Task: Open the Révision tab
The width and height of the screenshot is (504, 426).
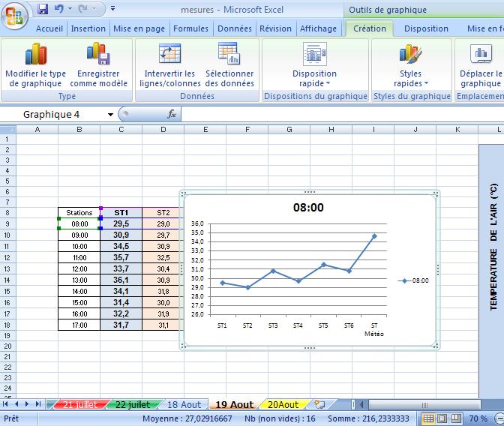Action: (x=275, y=28)
